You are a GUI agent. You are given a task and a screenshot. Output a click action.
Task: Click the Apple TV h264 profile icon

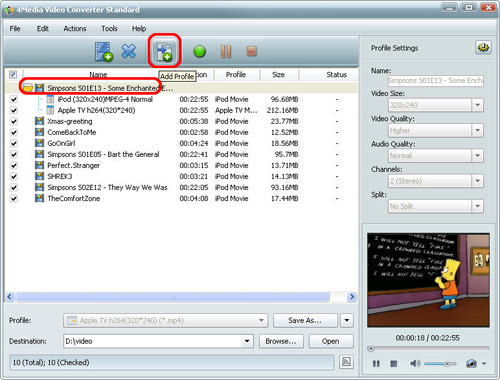50,110
